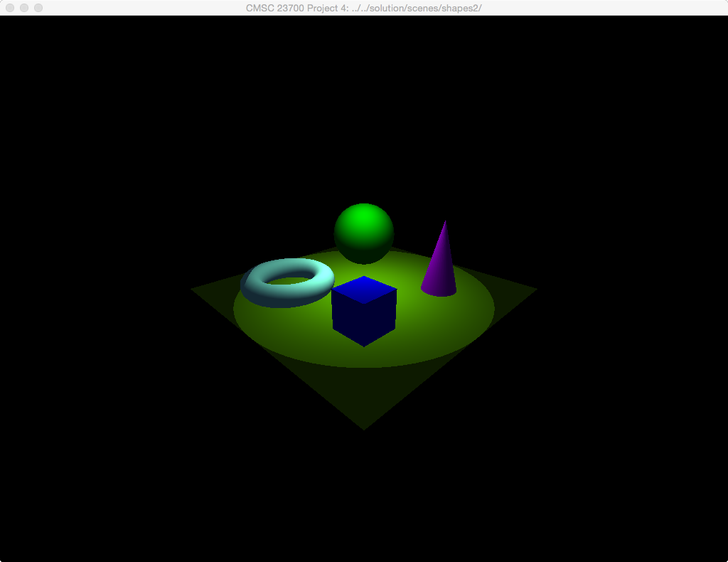Screen dimensions: 728x562
Task: Click the base of the purple cone
Action: (438, 289)
